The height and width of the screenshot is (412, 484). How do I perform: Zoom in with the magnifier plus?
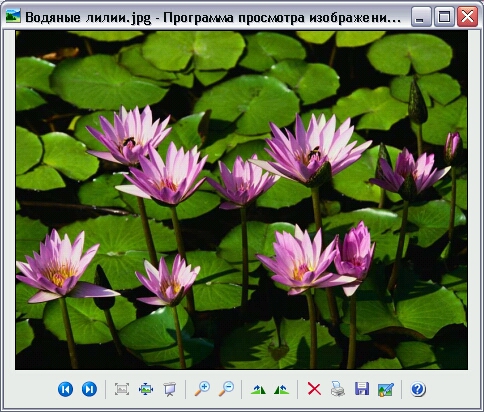202,389
